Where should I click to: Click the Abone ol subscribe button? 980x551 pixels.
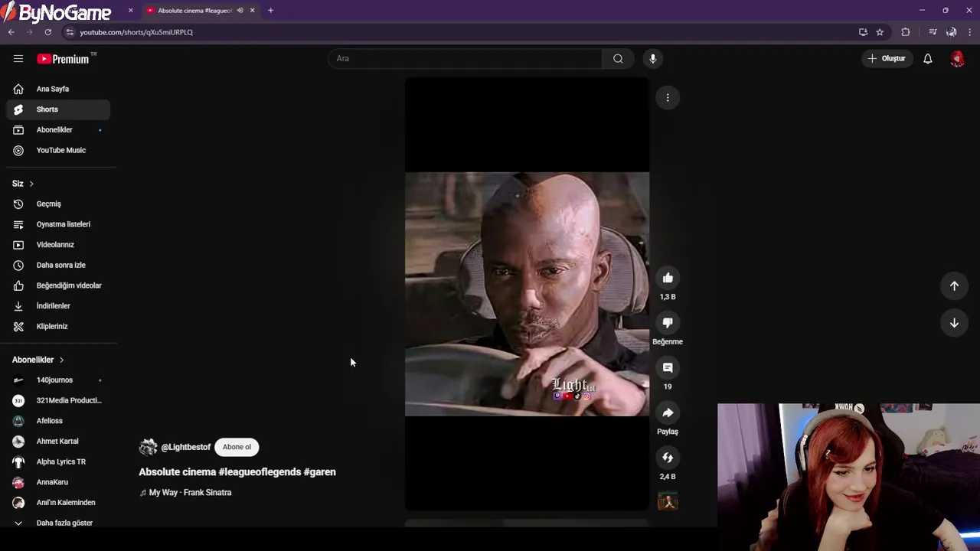[x=237, y=447]
